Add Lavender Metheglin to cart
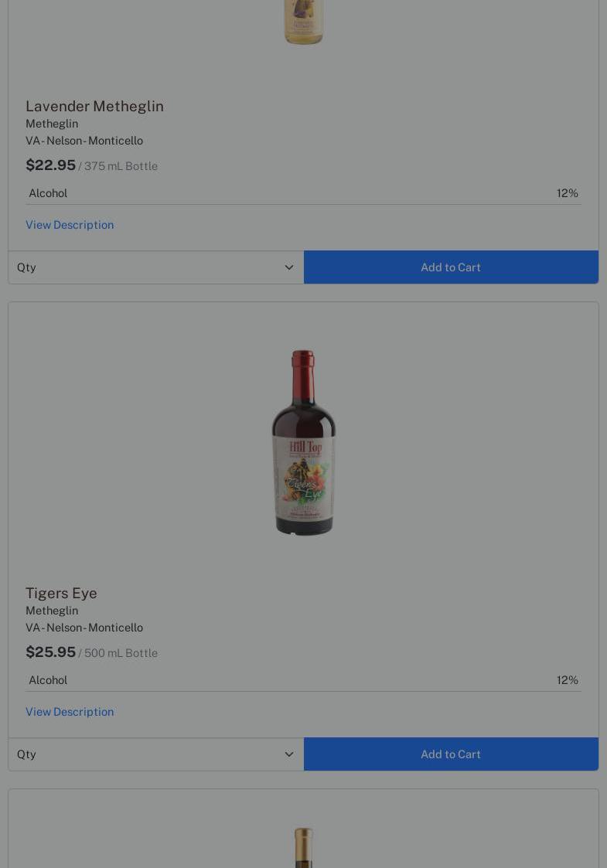 pos(451,267)
